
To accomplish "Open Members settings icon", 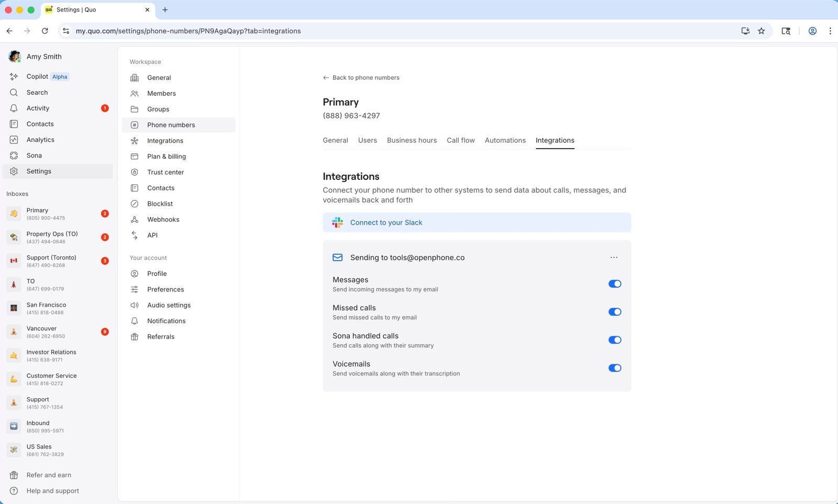I will (x=135, y=93).
